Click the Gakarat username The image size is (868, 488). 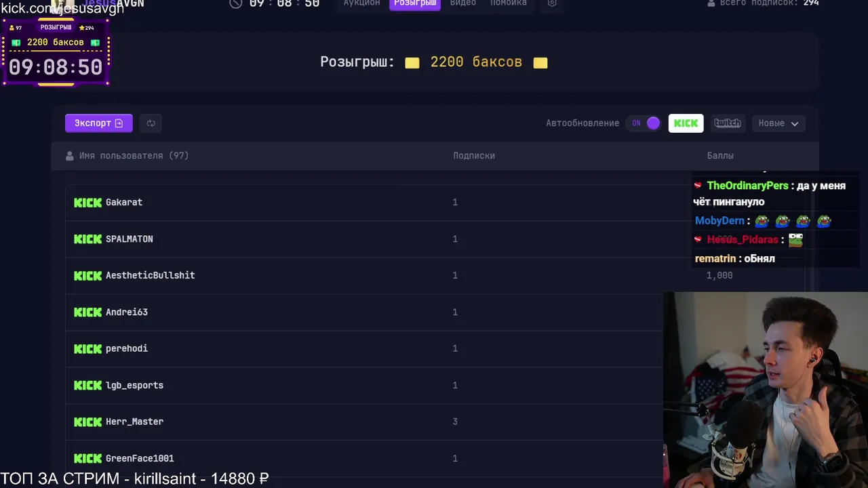point(124,203)
